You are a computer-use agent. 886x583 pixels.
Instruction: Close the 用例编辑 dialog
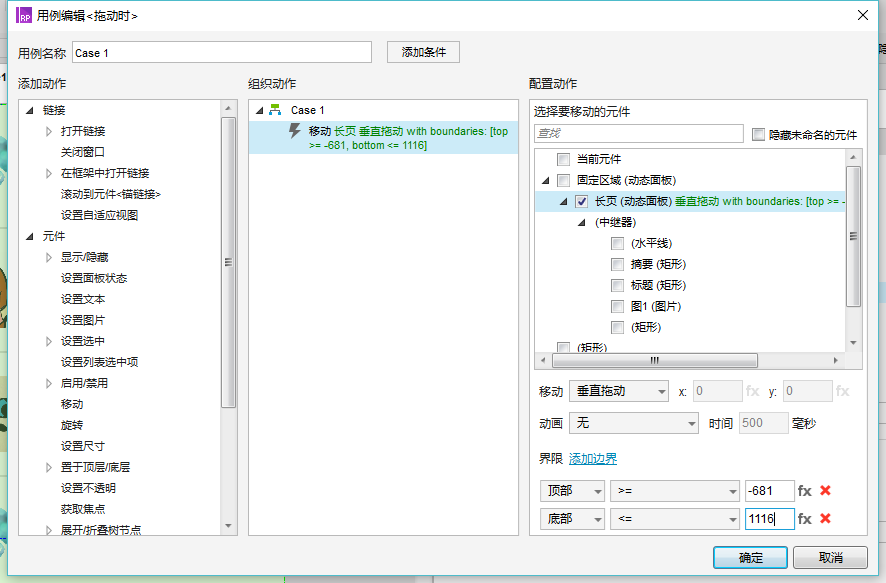(x=863, y=15)
